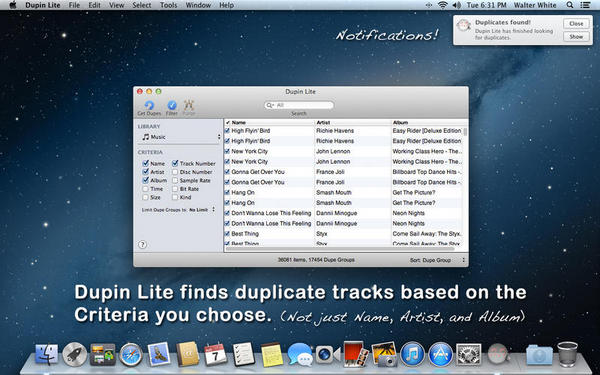The height and width of the screenshot is (375, 600).
Task: Open iTunes music note icon in the Dock
Action: (x=412, y=354)
